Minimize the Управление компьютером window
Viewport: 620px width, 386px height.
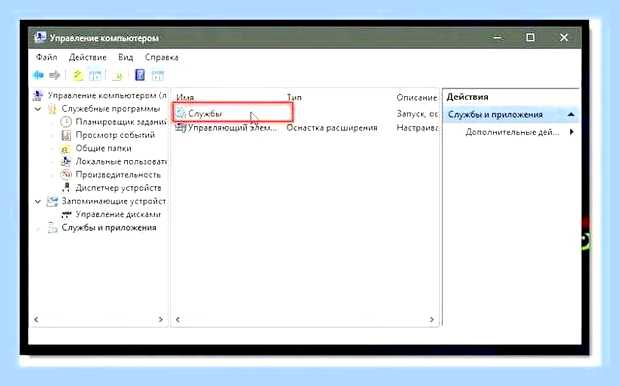click(497, 38)
